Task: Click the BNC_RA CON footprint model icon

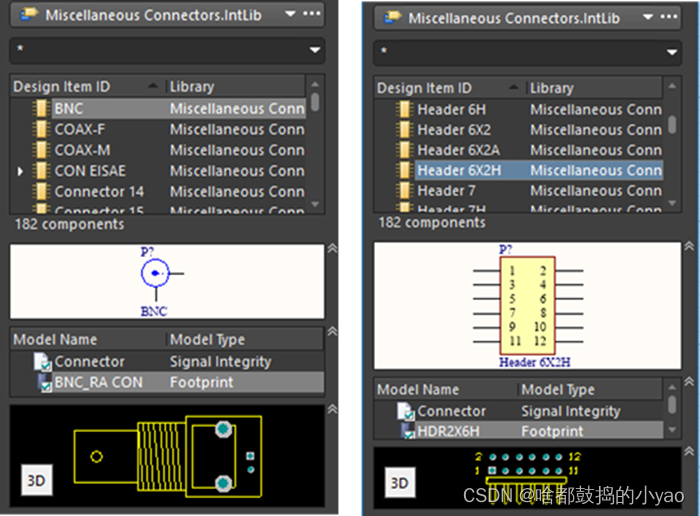Action: [x=43, y=382]
